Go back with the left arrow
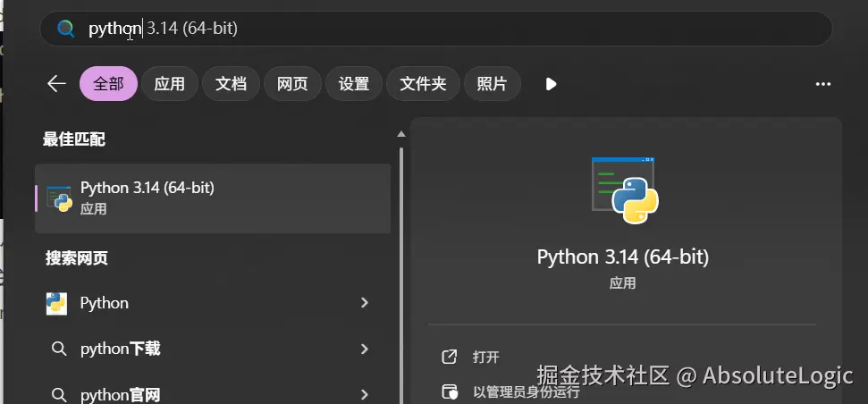This screenshot has width=868, height=404. click(56, 83)
